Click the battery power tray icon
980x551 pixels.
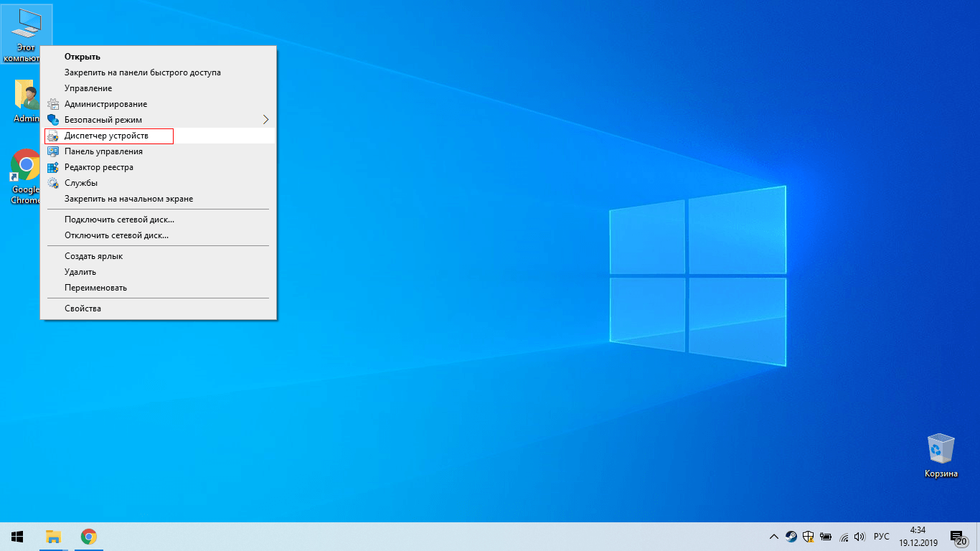(x=826, y=537)
